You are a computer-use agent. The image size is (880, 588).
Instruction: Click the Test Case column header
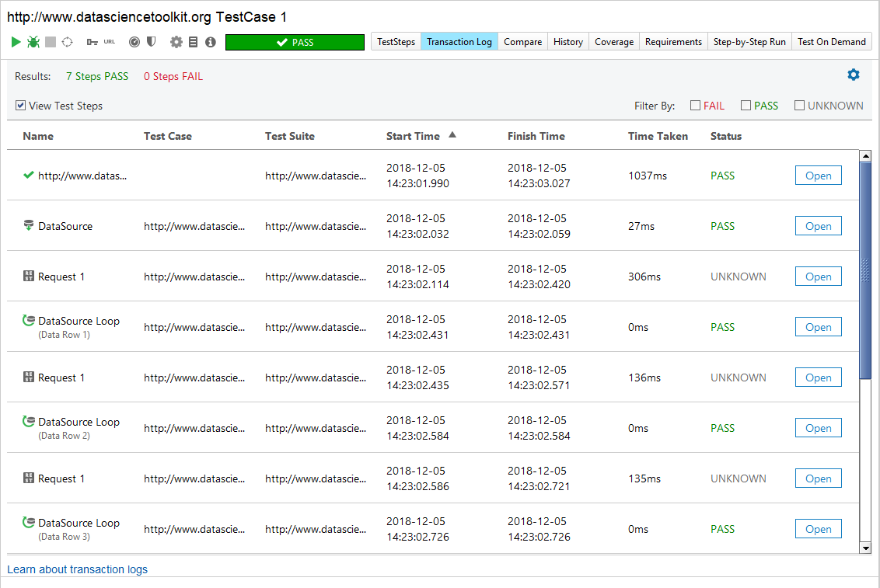coord(168,136)
